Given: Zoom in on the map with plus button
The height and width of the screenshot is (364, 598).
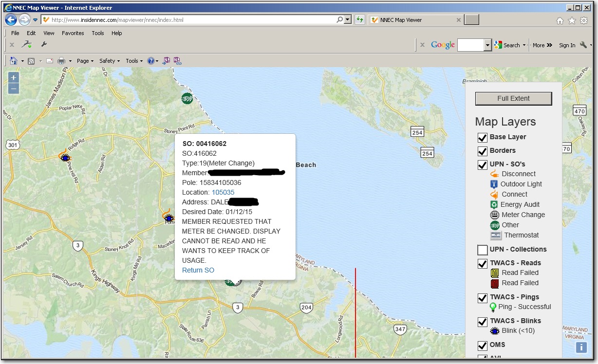Looking at the screenshot, I should pos(14,78).
